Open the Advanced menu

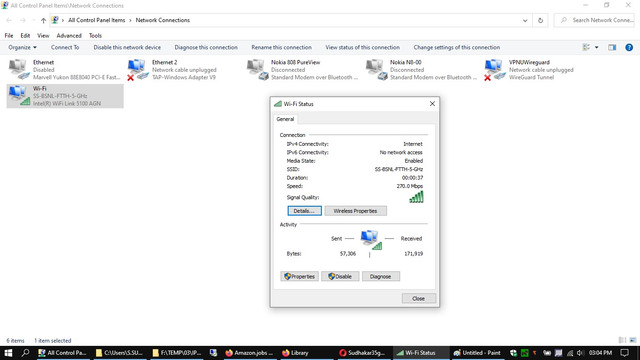pyautogui.click(x=69, y=36)
